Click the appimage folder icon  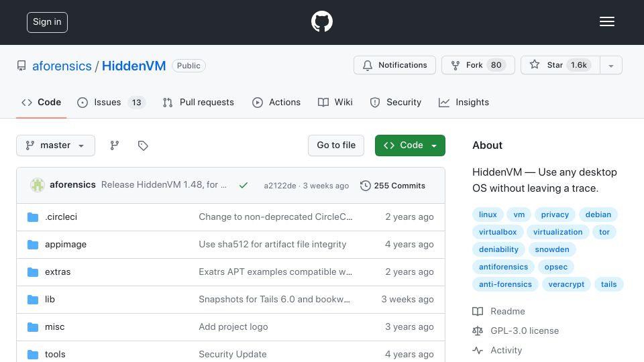[33, 245]
